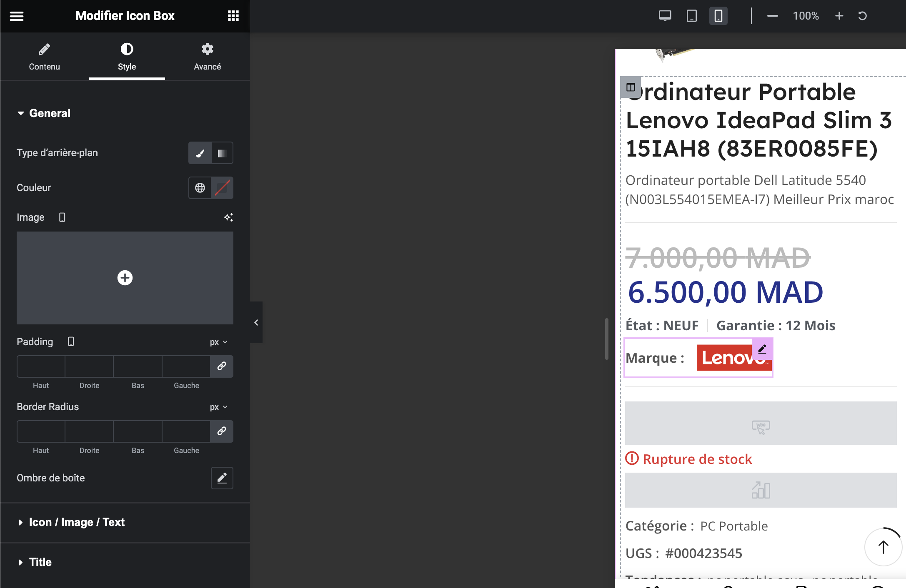Click the 6.500,00 MAD price
The image size is (906, 588).
pyautogui.click(x=725, y=292)
